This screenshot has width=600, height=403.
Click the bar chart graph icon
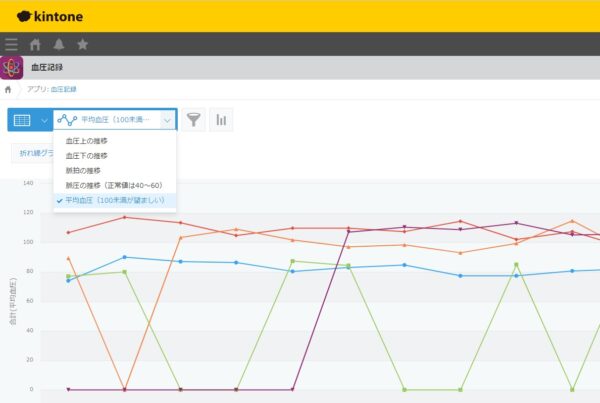(x=221, y=120)
